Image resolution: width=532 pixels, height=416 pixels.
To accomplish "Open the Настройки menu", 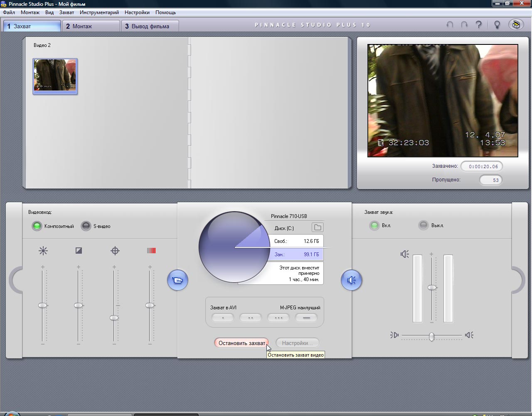I will click(137, 12).
